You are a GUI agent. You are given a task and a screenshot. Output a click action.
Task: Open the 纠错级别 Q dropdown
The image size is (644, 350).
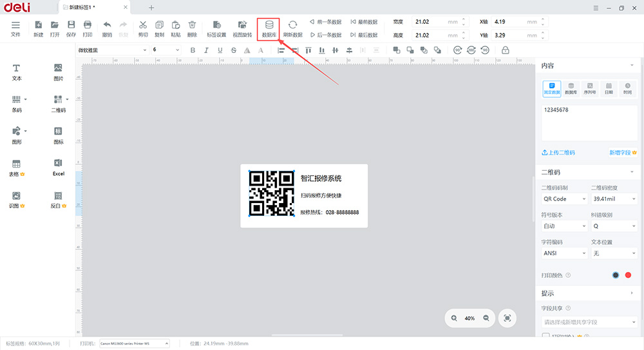[614, 226]
